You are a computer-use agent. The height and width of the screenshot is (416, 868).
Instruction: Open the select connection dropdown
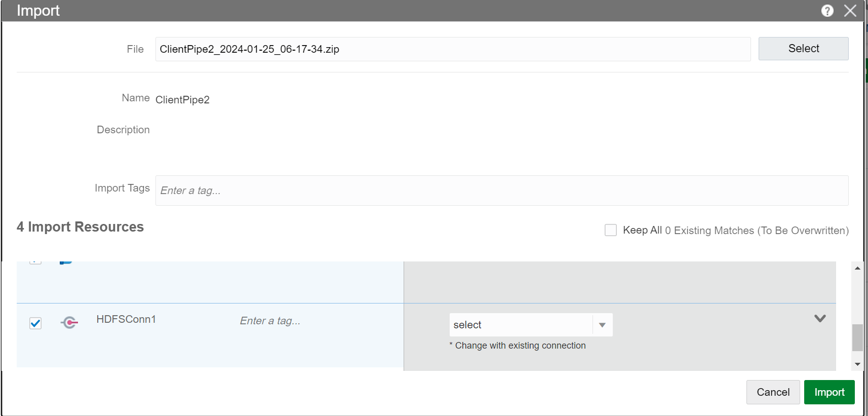(531, 325)
